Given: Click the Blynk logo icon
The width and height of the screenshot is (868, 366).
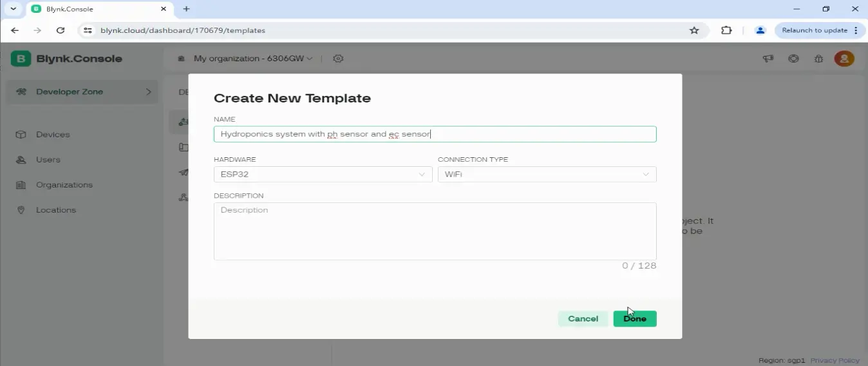Looking at the screenshot, I should tap(21, 59).
